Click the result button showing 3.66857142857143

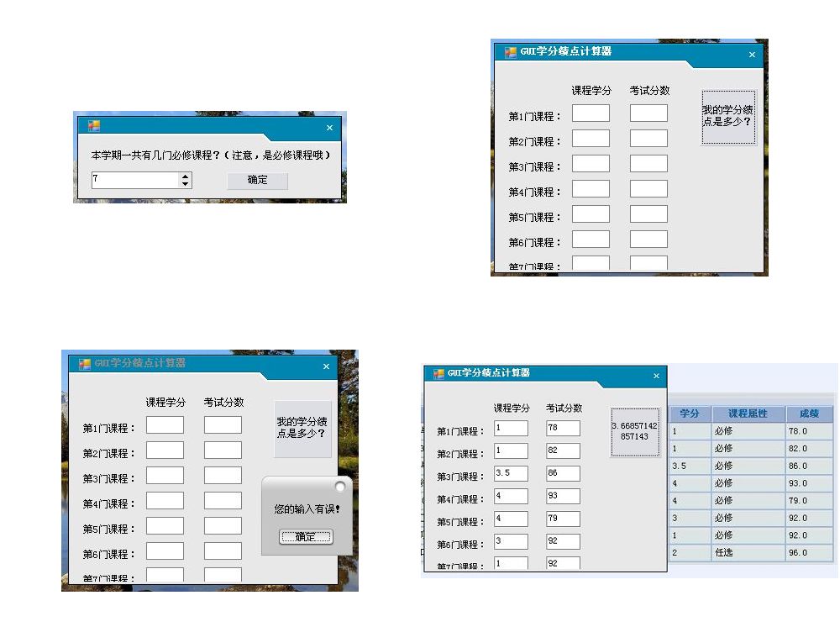pyautogui.click(x=635, y=432)
